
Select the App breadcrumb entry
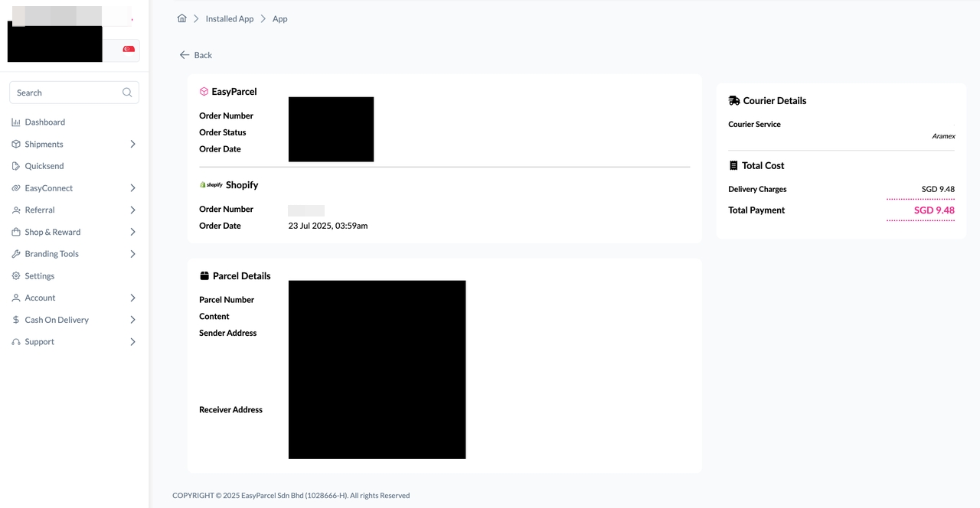pos(279,18)
